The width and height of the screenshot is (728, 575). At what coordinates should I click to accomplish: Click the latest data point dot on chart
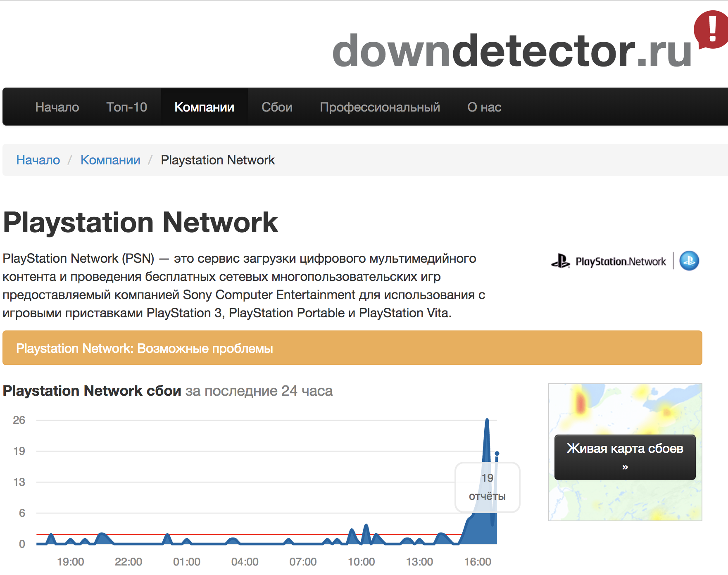point(497,454)
